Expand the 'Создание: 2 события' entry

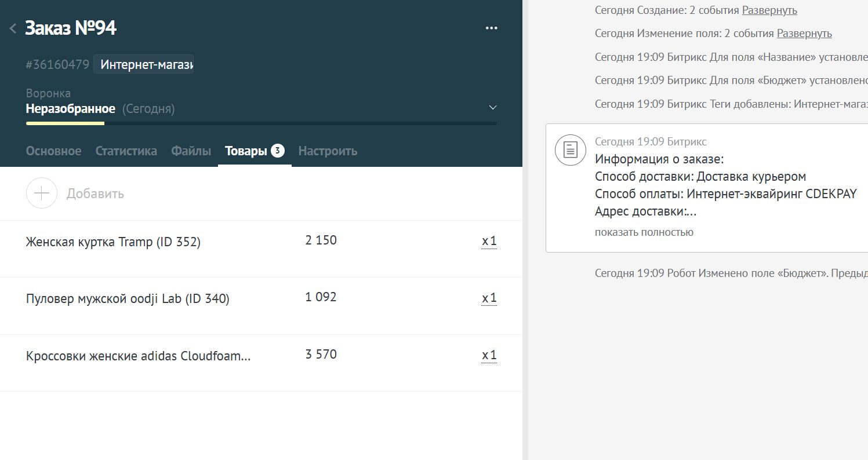pyautogui.click(x=769, y=10)
